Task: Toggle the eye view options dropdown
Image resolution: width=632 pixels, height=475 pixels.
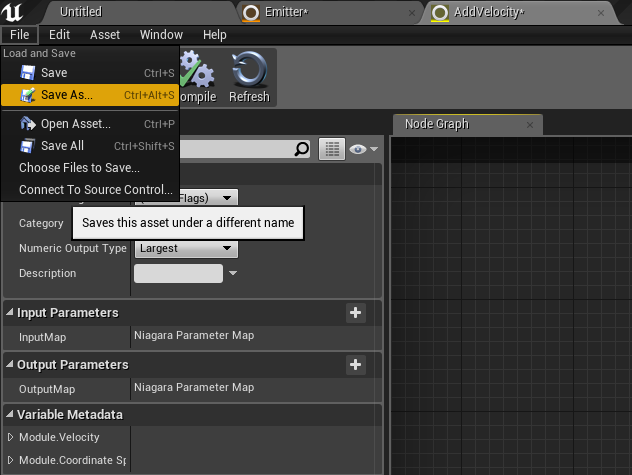Action: (x=363, y=149)
